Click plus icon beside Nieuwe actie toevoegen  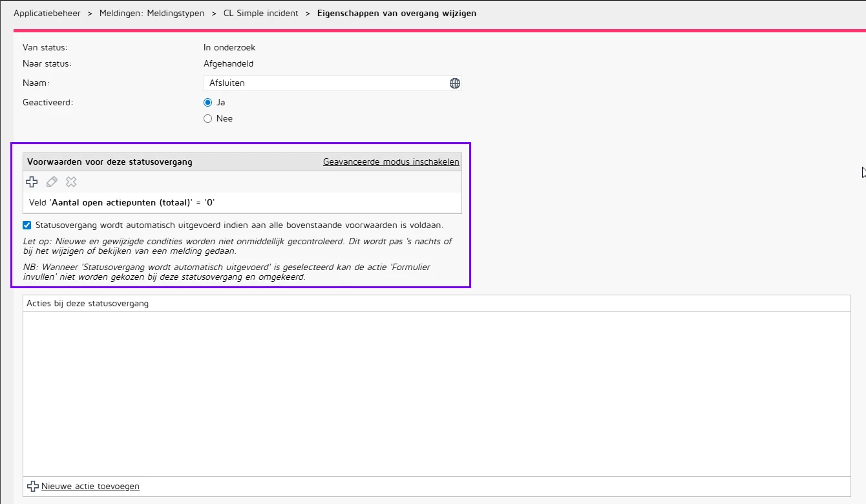(x=33, y=487)
